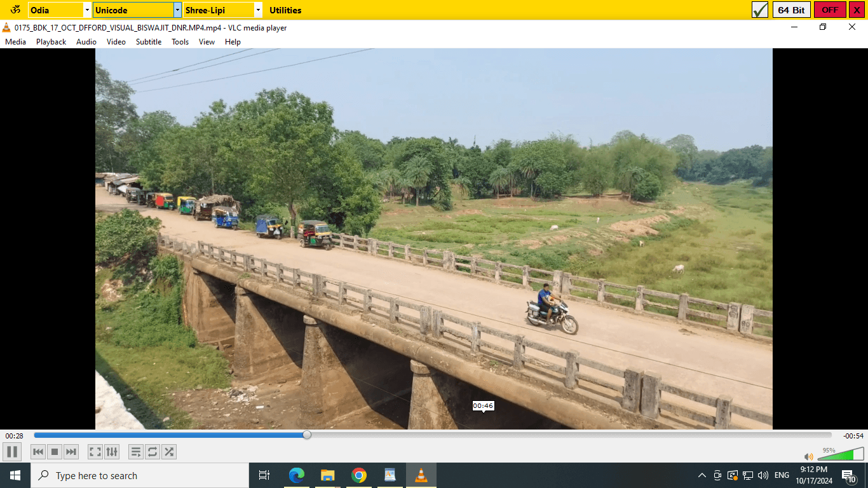The width and height of the screenshot is (868, 488).
Task: Toggle random shuffle playback
Action: pos(169,452)
